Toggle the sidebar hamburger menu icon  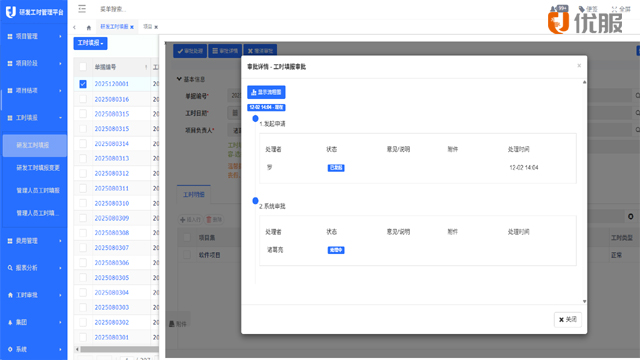tap(82, 9)
